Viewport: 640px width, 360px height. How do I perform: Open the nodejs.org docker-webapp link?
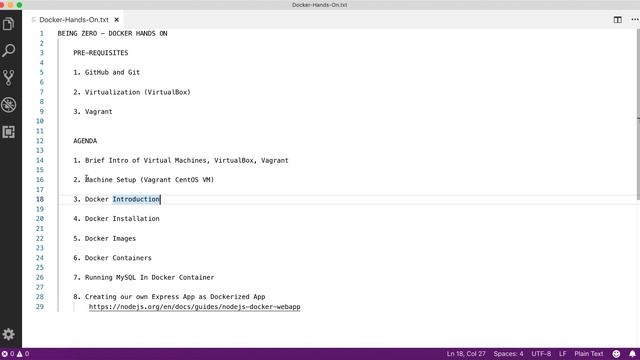[x=194, y=307]
